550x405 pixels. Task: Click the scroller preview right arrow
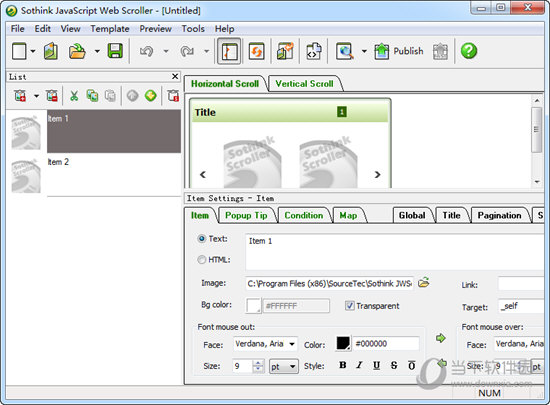click(377, 174)
